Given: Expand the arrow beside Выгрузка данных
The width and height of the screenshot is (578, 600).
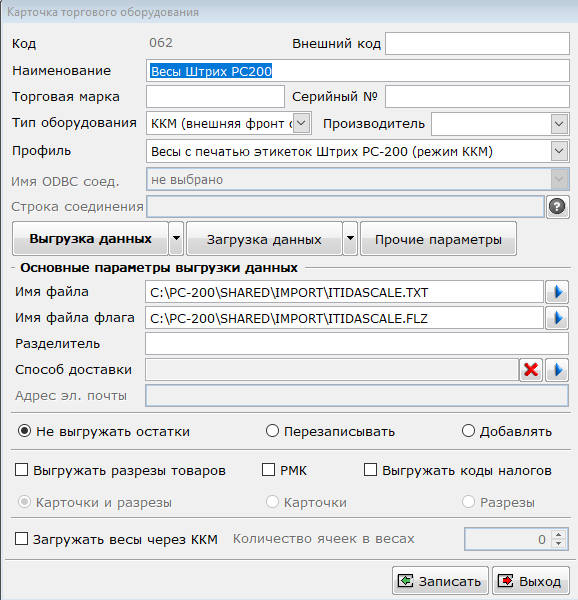Looking at the screenshot, I should pos(176,238).
